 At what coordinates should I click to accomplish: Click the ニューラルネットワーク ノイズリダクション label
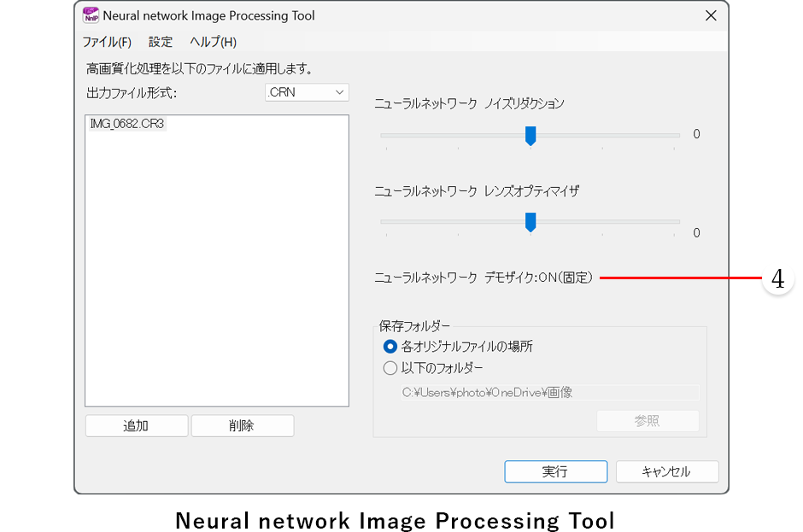[x=469, y=103]
